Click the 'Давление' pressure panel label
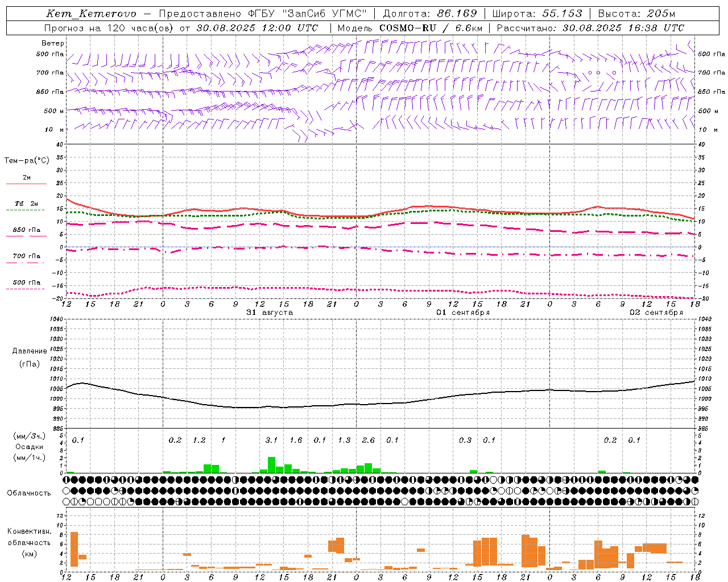This screenshot has height=582, width=728. point(30,351)
